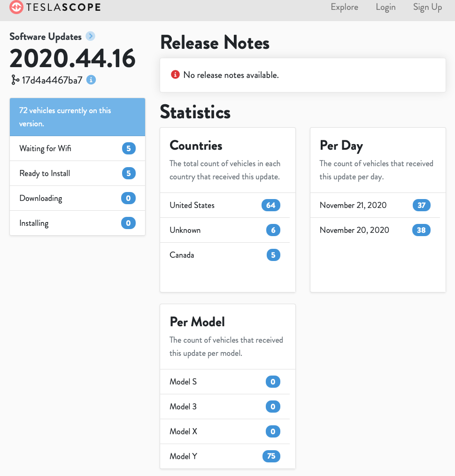Select the Model S row
Screen dimensions: 455x476
coord(225,382)
